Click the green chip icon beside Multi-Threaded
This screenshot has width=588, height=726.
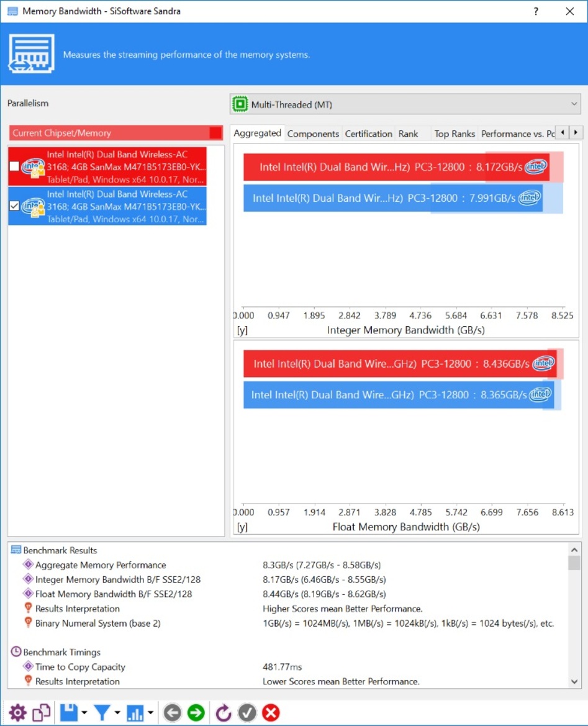tap(240, 104)
